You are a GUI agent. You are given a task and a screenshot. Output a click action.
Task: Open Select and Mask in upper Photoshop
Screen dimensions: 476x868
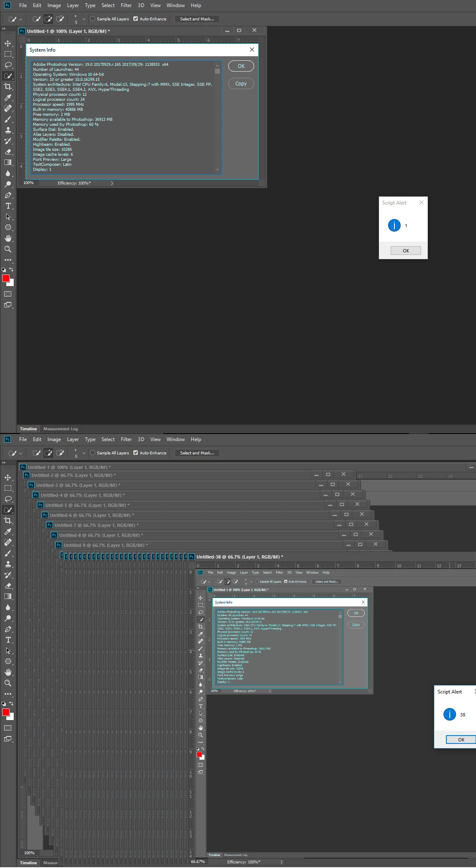197,19
